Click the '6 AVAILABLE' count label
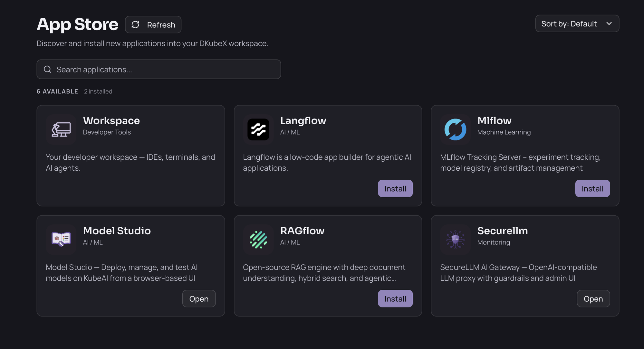This screenshot has height=349, width=644. [57, 91]
